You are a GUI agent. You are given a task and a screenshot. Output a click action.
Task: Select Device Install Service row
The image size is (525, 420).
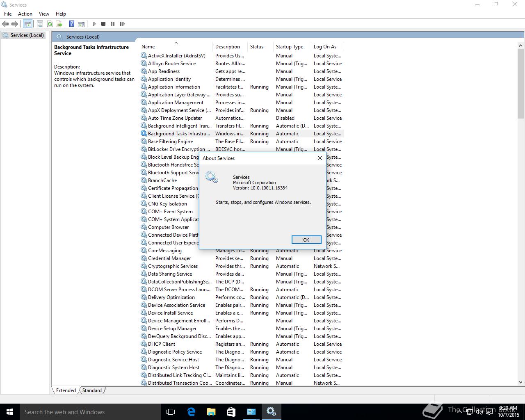coord(242,313)
